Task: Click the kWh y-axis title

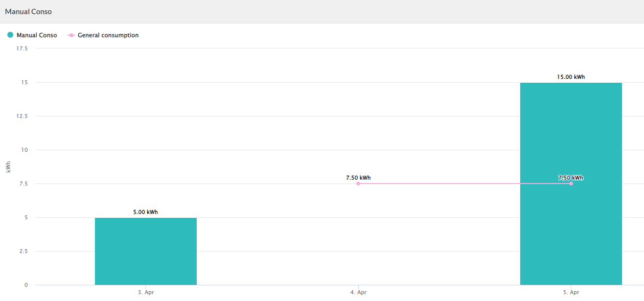Action: click(8, 167)
